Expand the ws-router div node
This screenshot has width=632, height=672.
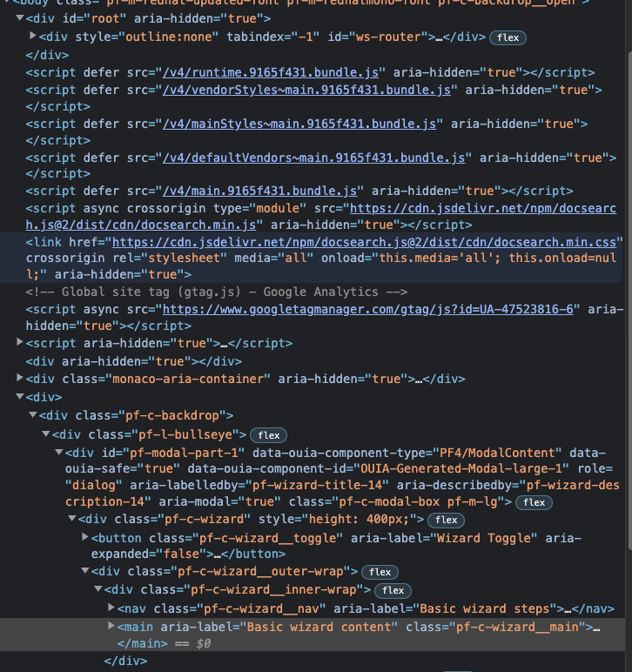(x=32, y=36)
